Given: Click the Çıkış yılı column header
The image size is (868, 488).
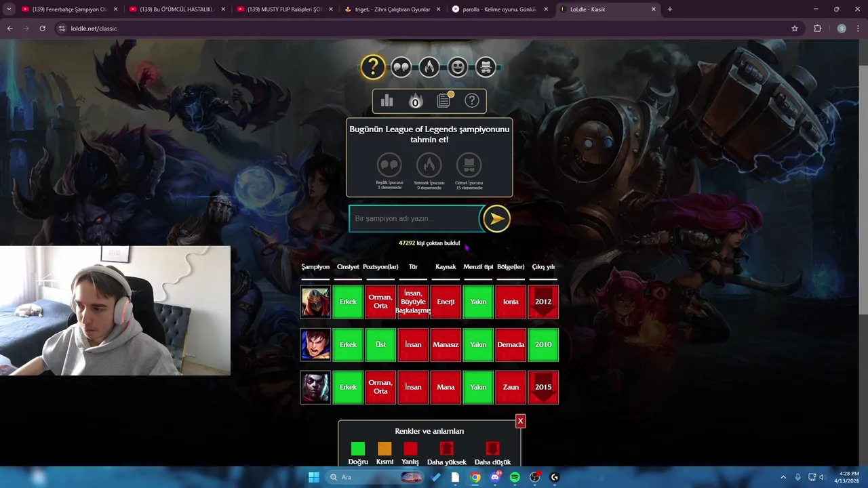Looking at the screenshot, I should click(543, 267).
